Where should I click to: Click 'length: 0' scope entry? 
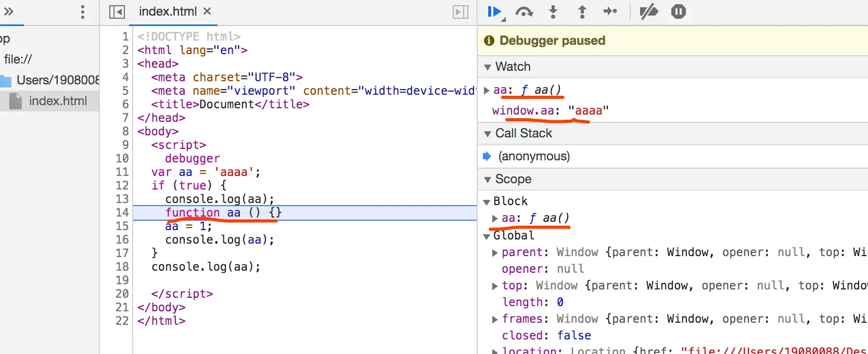[533, 302]
